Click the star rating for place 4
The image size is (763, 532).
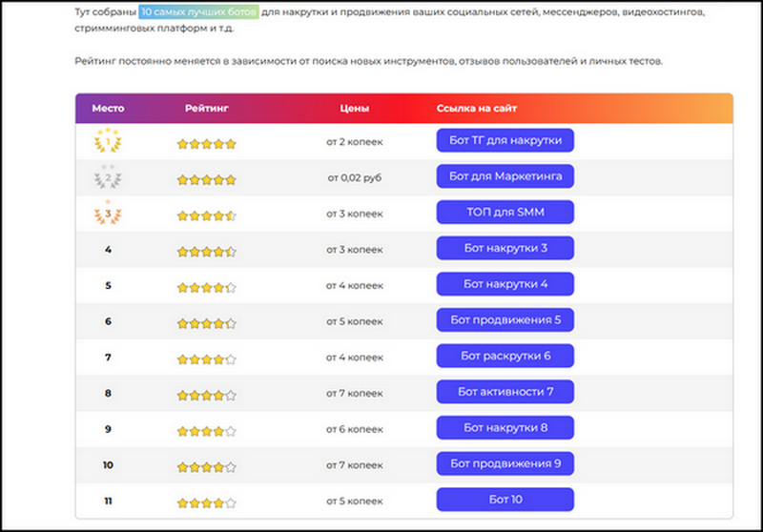point(206,252)
